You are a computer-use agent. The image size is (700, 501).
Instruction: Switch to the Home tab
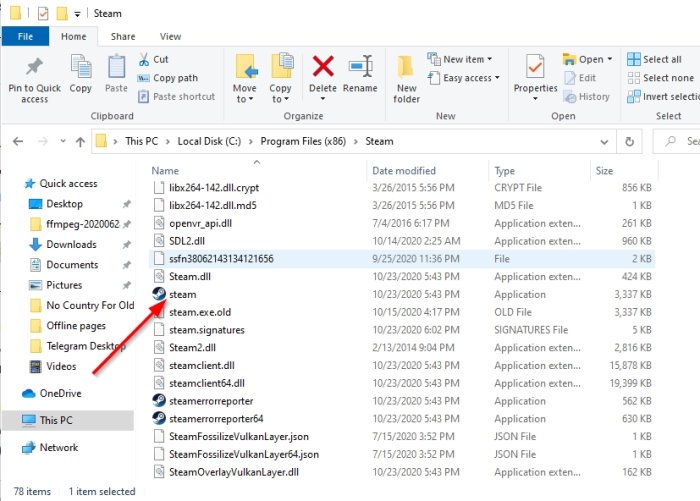tap(74, 37)
